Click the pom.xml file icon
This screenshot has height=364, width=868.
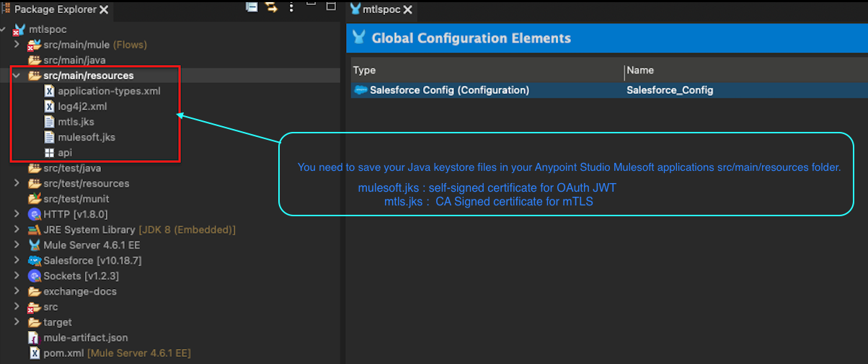(34, 353)
